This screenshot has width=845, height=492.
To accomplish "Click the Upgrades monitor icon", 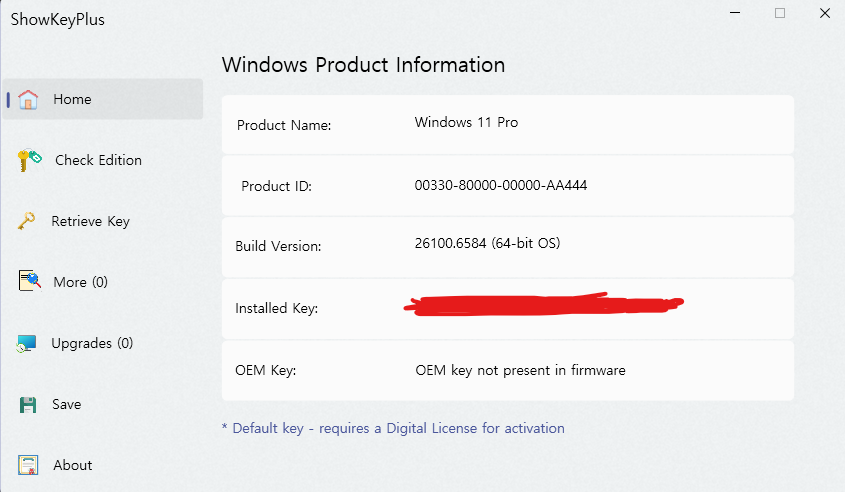I will click(x=26, y=344).
